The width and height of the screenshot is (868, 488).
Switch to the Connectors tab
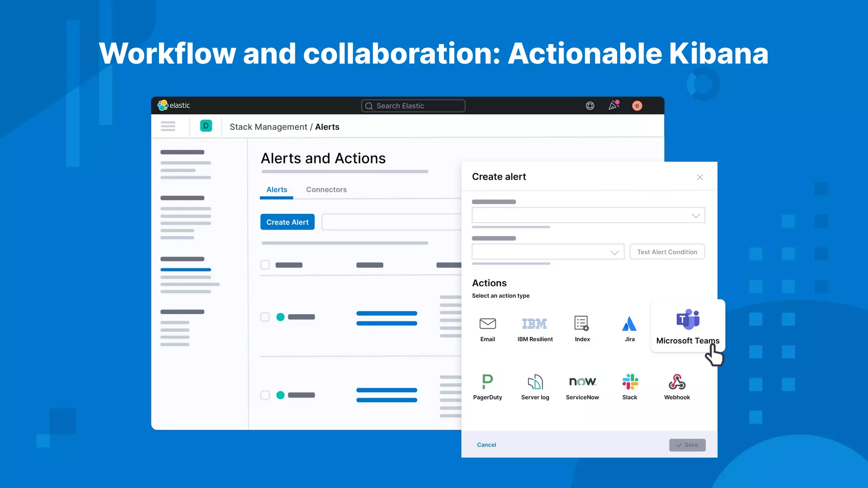pos(326,190)
